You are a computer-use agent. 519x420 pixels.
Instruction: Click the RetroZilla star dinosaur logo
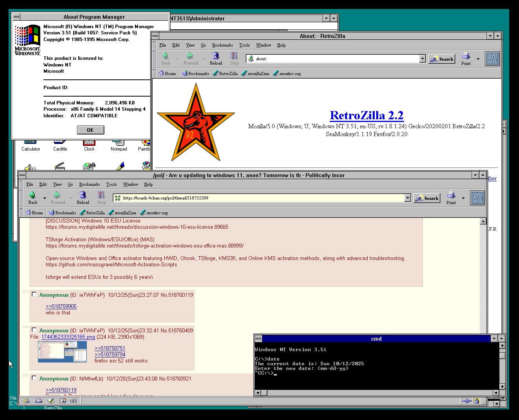[x=196, y=122]
